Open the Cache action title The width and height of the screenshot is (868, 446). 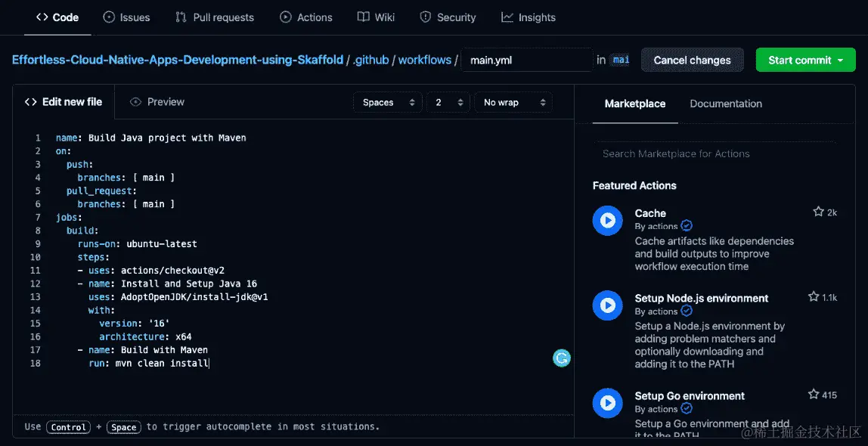pos(650,213)
